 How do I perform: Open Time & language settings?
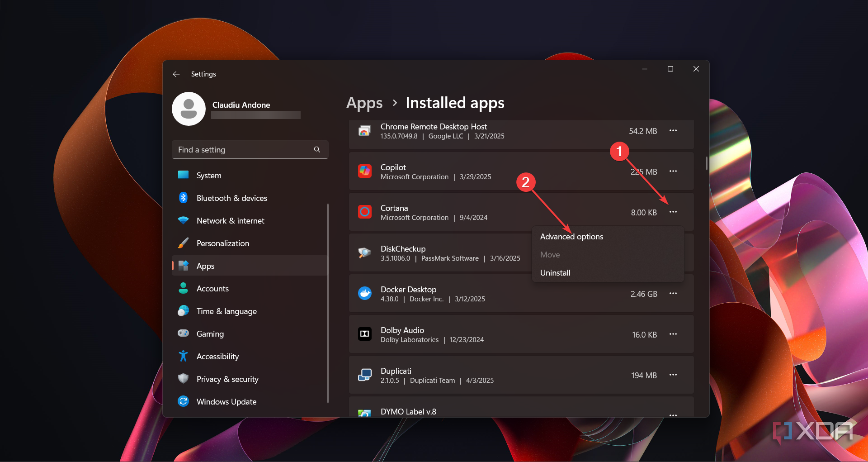[250, 311]
